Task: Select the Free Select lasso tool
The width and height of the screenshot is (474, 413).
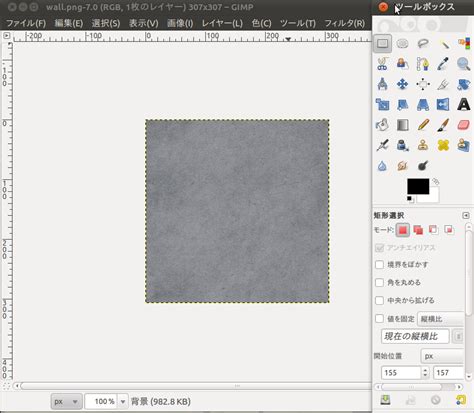Action: 423,43
